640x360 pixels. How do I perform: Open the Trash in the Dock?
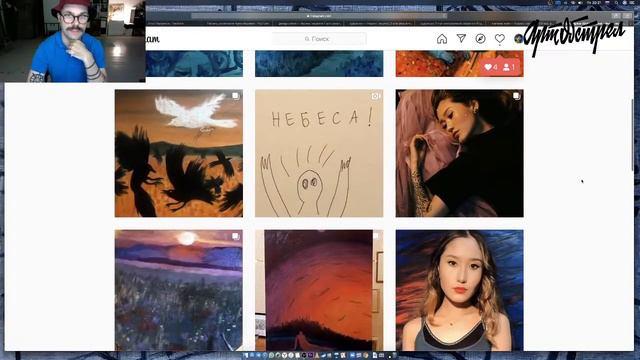tap(394, 356)
